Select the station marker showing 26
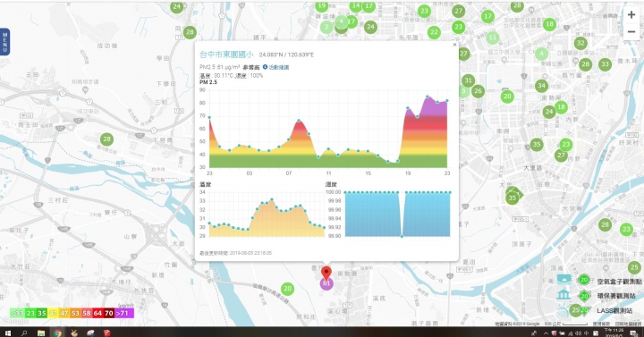Image resolution: width=644 pixels, height=337 pixels. point(478,91)
